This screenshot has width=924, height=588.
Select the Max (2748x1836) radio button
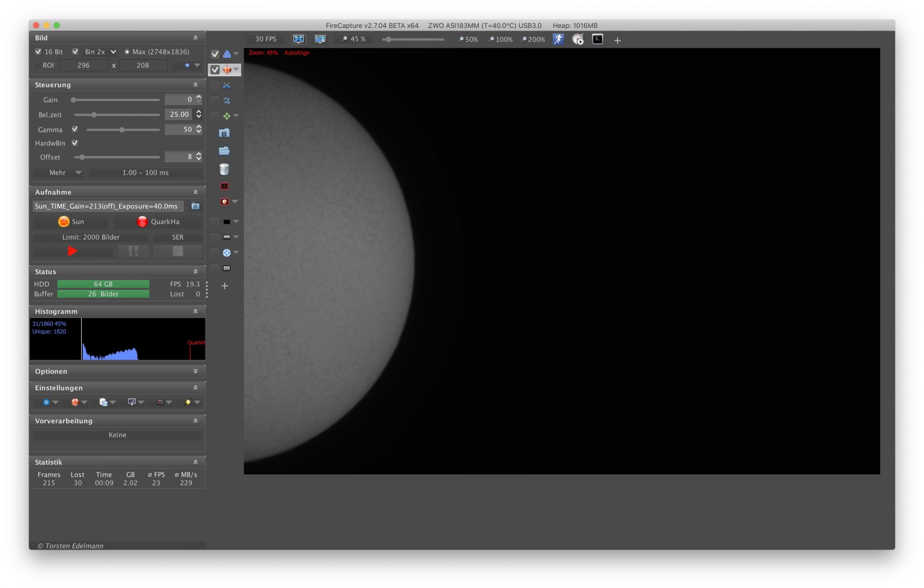[x=127, y=52]
